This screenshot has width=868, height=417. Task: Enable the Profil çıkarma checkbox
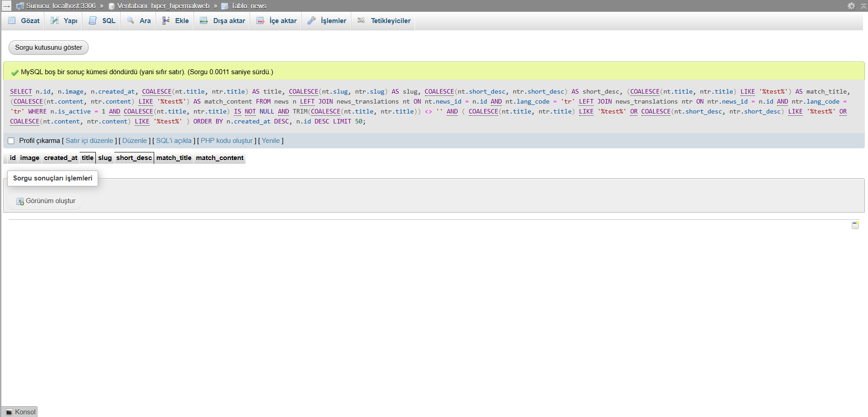[11, 141]
